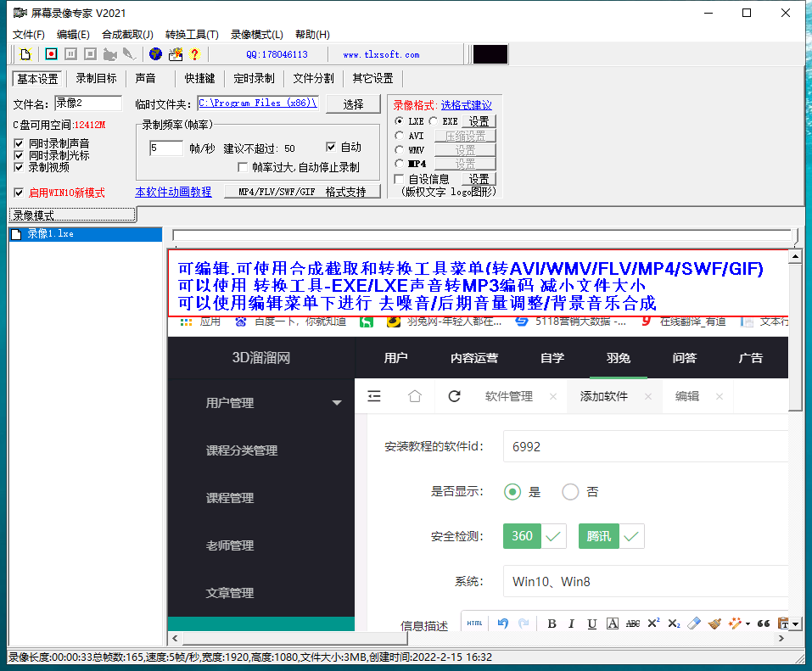
Task: Open the 本软件动画教程 link
Action: (173, 193)
